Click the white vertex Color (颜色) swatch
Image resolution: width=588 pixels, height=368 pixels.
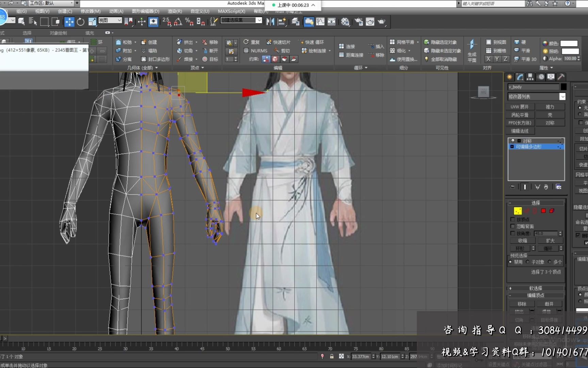point(569,43)
